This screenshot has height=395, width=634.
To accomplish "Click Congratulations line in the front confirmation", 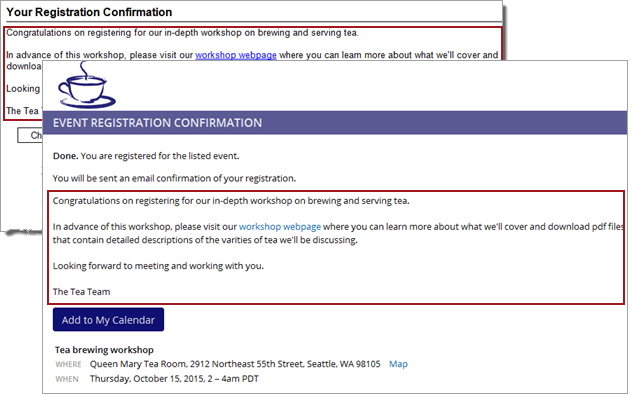I will tap(231, 201).
